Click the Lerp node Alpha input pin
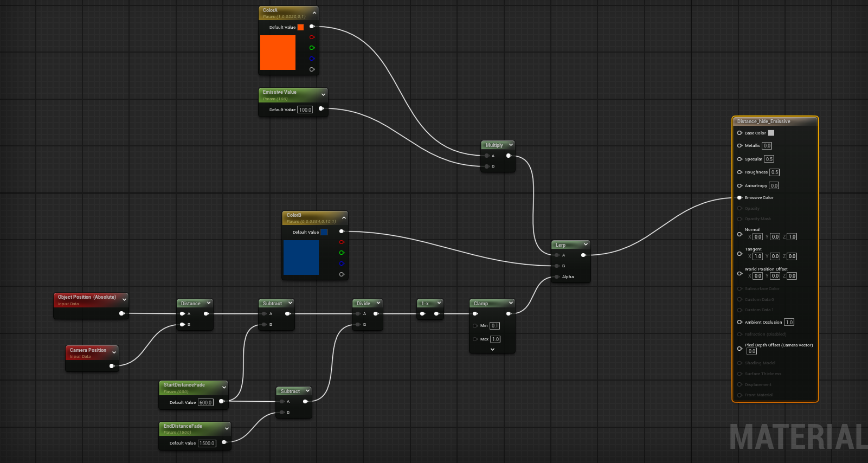Screen dimensions: 868x463 (x=557, y=277)
